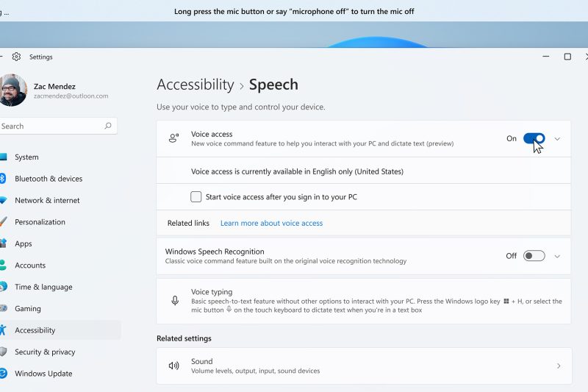Click the Speech page heading
Viewport: 588px width, 392px height.
(273, 85)
